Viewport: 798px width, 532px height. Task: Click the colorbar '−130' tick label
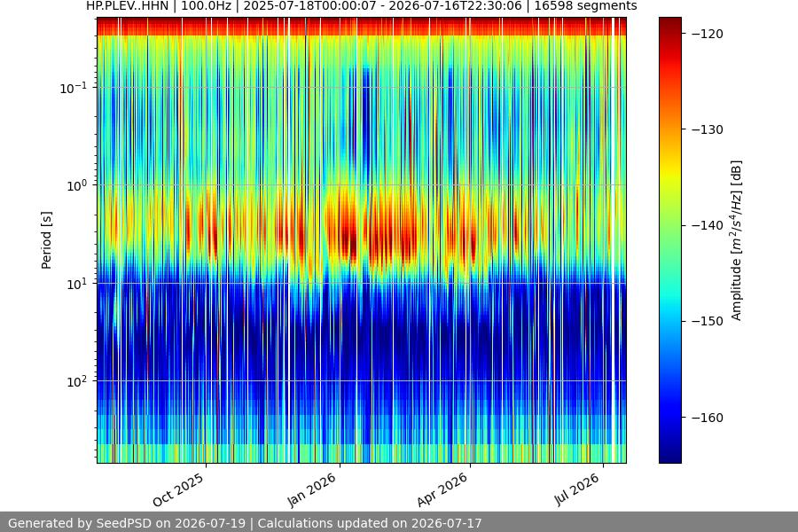708,129
